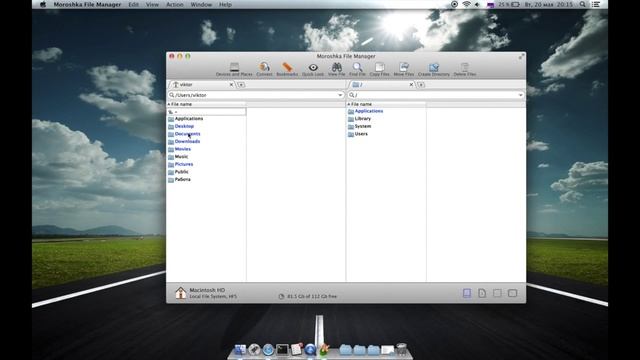Click the window fullscreen arrow icon

click(x=521, y=56)
